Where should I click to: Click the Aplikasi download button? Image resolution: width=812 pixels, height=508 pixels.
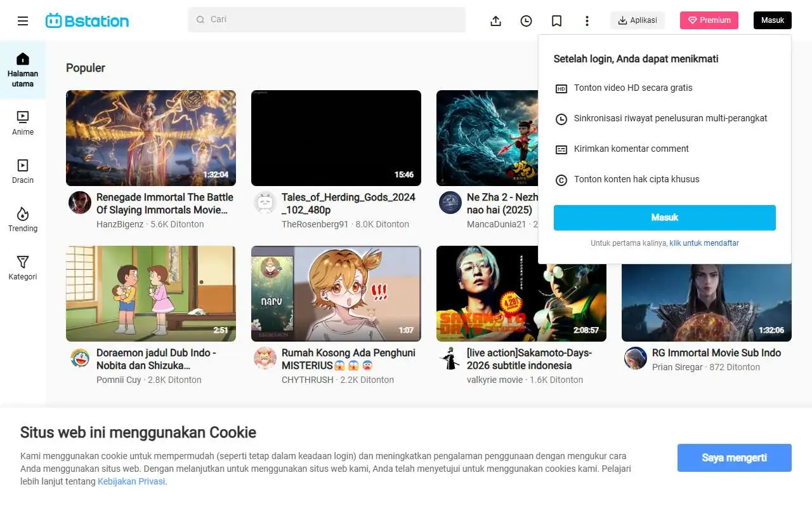pyautogui.click(x=638, y=20)
